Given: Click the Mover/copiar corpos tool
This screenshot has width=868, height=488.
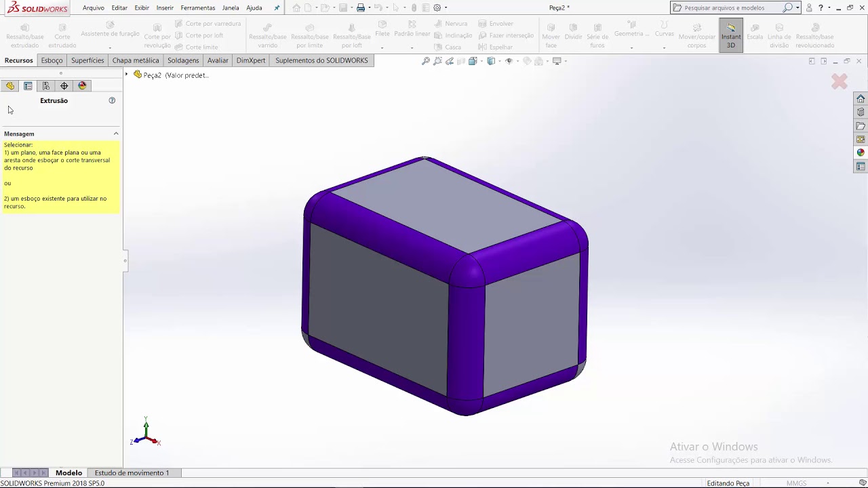Looking at the screenshot, I should tap(697, 36).
